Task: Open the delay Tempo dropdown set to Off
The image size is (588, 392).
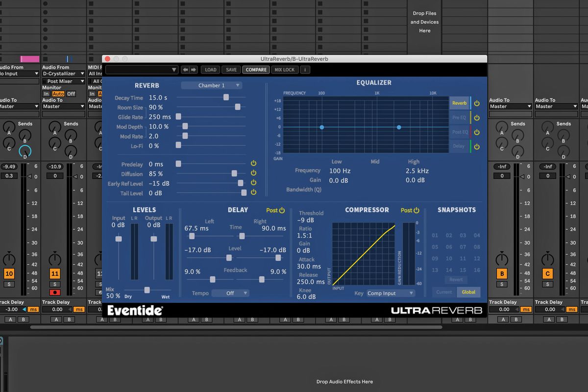Action: click(230, 293)
